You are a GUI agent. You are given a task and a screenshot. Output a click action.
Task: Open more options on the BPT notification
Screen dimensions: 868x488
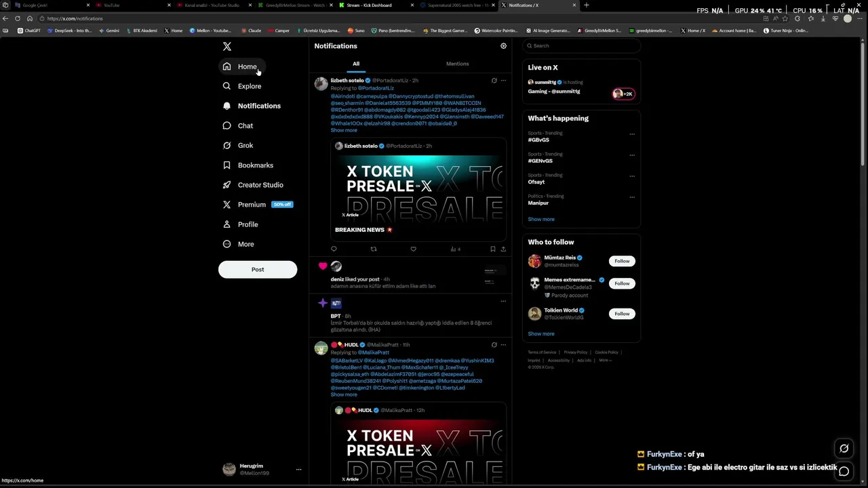503,301
